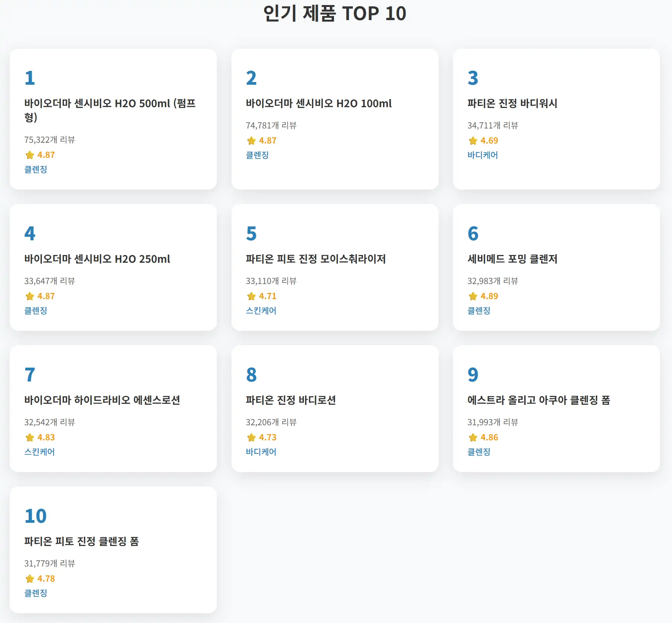The image size is (672, 623).
Task: Click 클렌징 category on rank 1 card
Action: coord(36,169)
